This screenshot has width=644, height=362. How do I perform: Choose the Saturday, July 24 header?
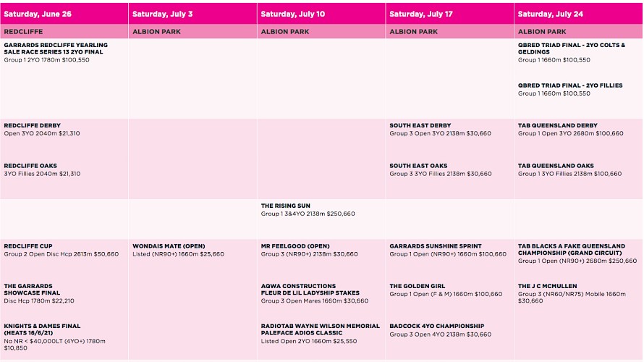pyautogui.click(x=551, y=14)
